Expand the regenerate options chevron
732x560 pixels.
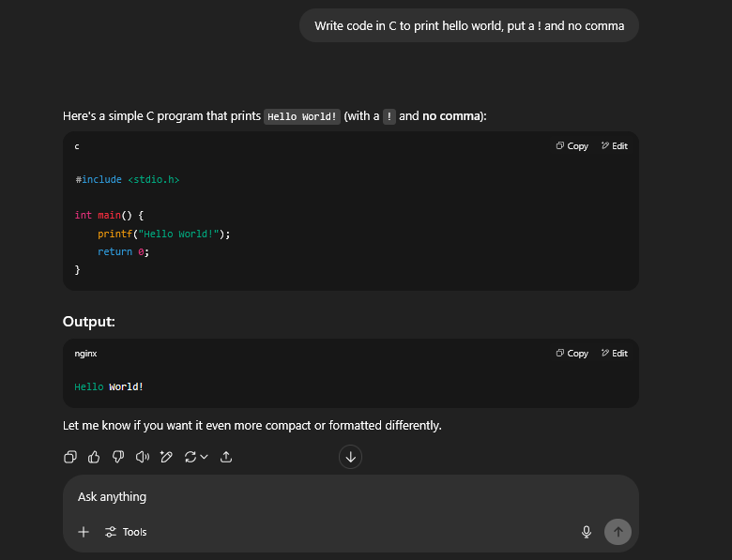[204, 457]
